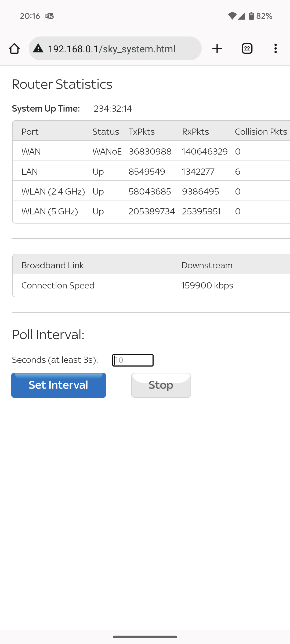
Task: Tap the not-secure warning triangle icon
Action: (x=38, y=49)
